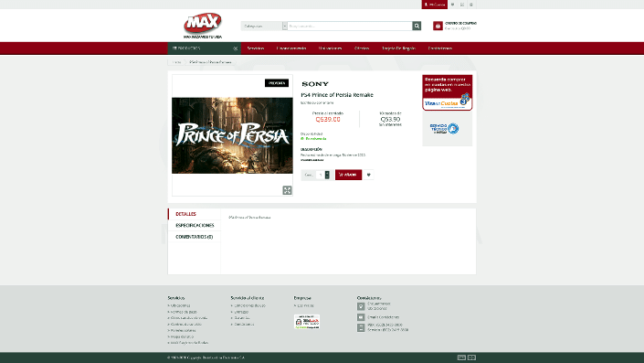
Task: Focus the product search input field
Action: click(350, 26)
